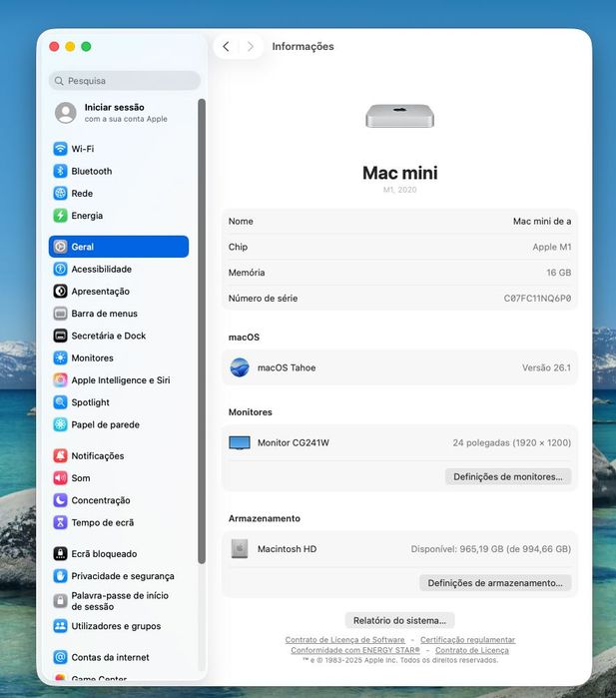Open the Wi-Fi settings icon
This screenshot has height=698, width=616.
60,149
